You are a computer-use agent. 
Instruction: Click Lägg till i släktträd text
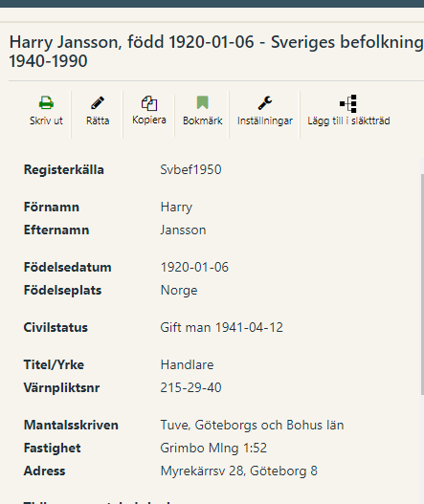(x=348, y=121)
